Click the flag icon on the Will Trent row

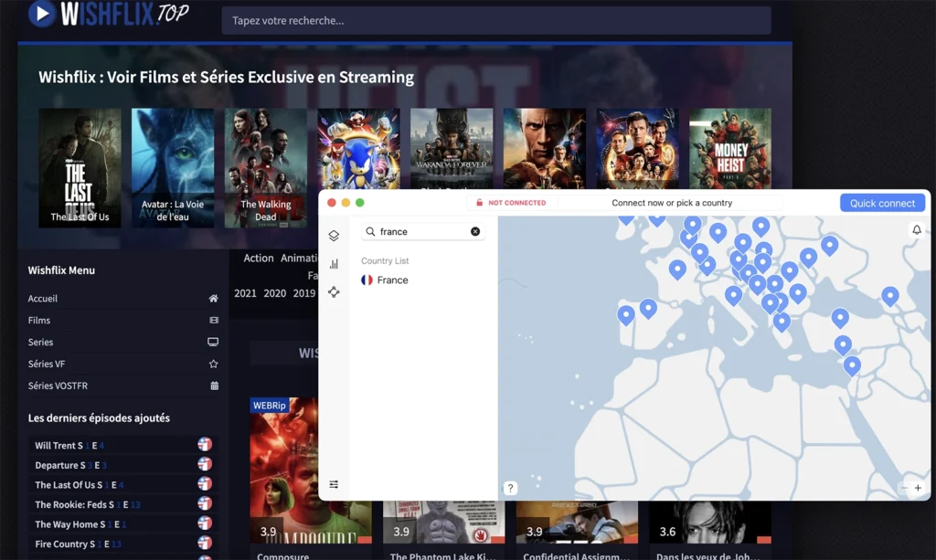pyautogui.click(x=205, y=444)
